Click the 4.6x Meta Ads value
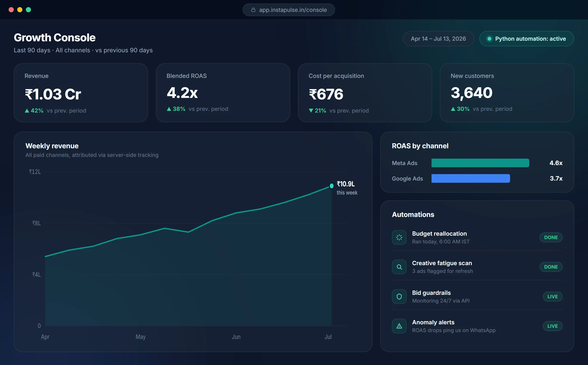The height and width of the screenshot is (365, 588). click(x=556, y=163)
